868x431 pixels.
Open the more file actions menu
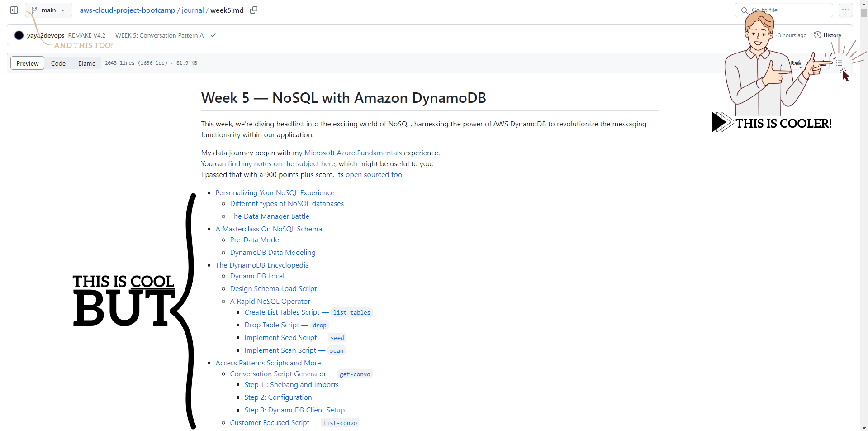pos(845,10)
